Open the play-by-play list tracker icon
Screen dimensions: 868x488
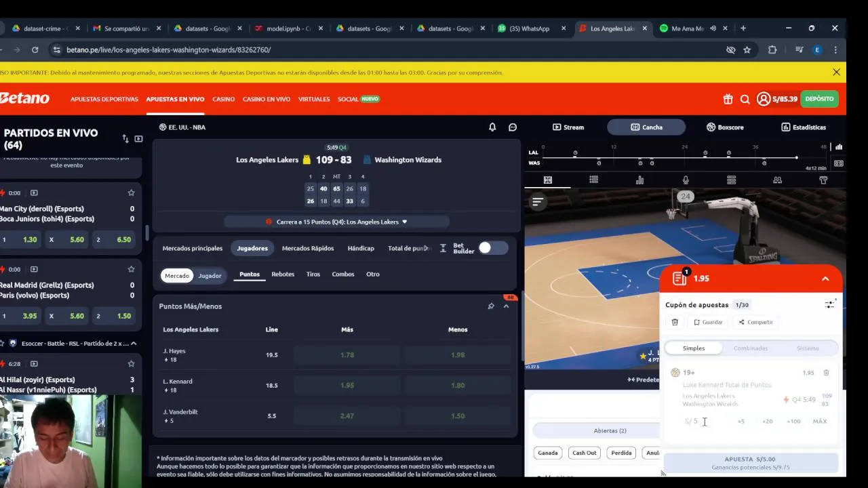[593, 180]
